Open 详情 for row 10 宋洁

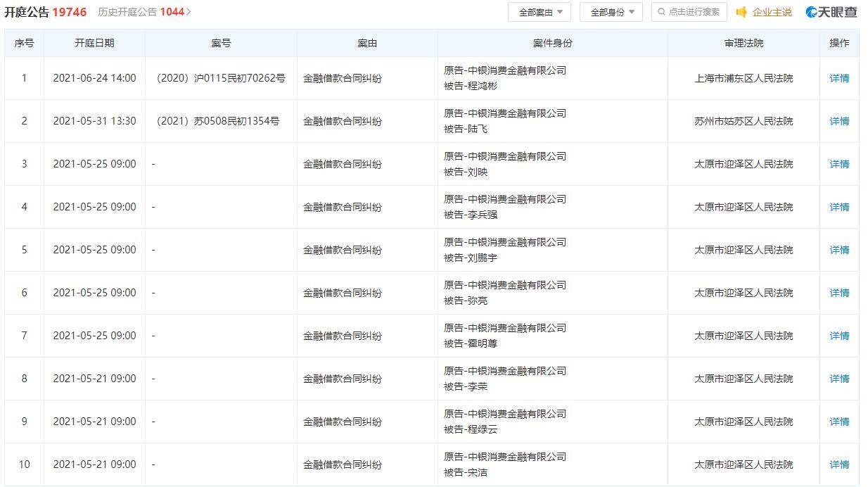[839, 464]
